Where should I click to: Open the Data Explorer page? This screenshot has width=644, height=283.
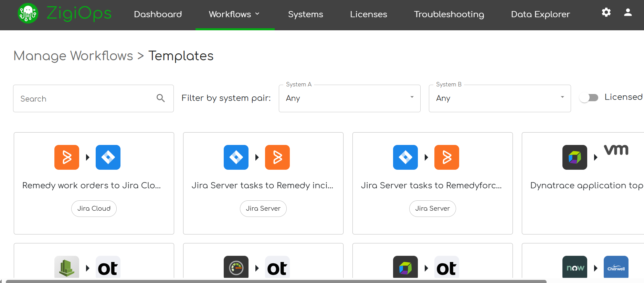(x=540, y=14)
